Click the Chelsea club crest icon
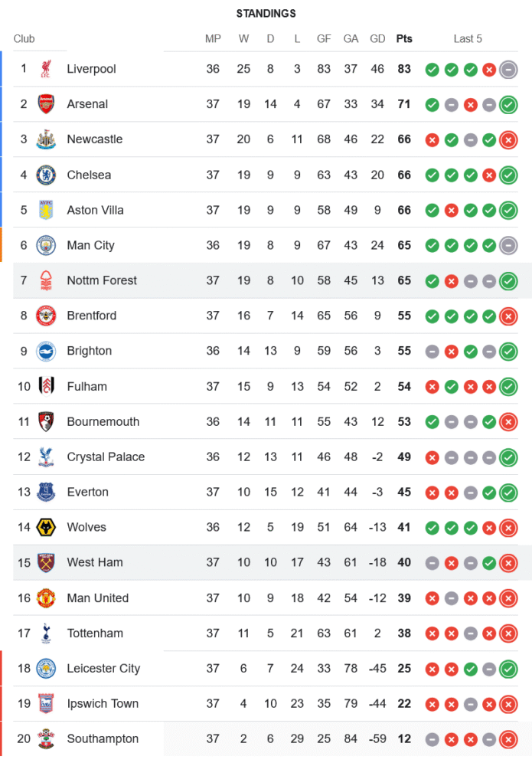532x766 pixels. point(46,175)
